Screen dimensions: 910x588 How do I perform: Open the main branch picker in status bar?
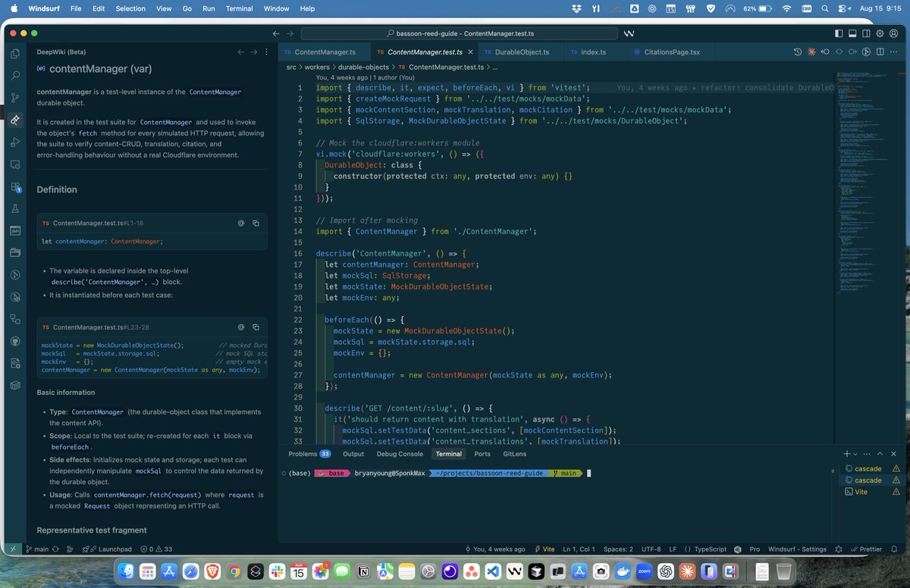pos(36,549)
